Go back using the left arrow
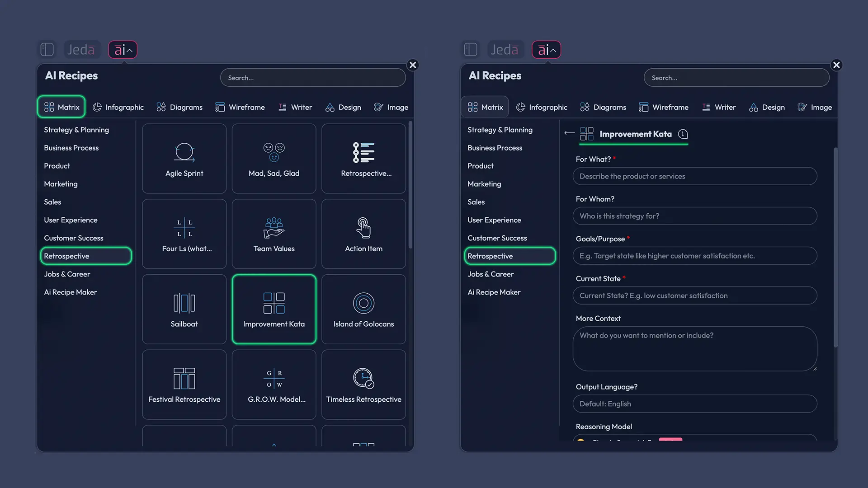868x488 pixels. 569,133
